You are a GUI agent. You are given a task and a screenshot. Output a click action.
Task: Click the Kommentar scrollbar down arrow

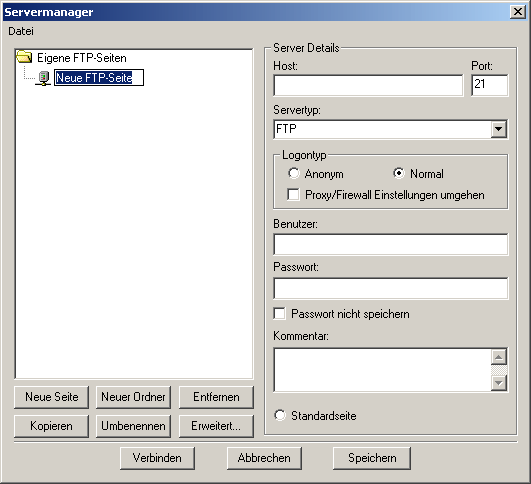[499, 383]
